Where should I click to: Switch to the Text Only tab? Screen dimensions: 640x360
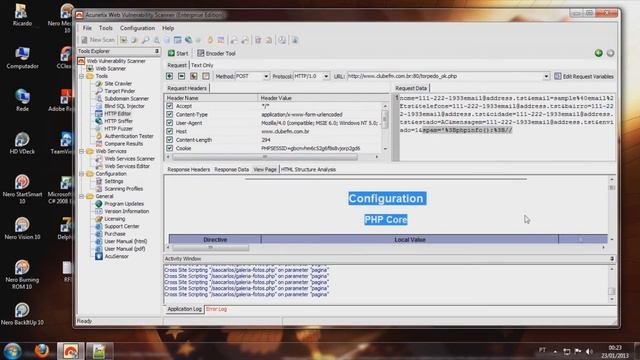pos(202,65)
